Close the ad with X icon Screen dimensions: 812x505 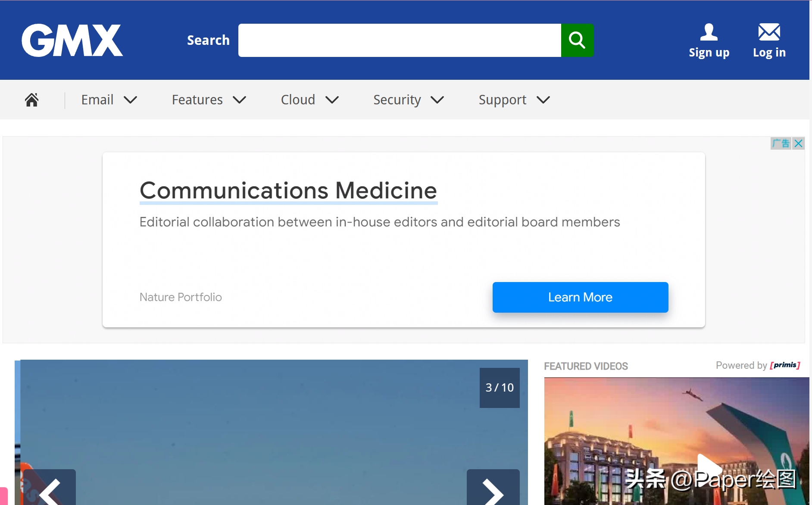pyautogui.click(x=799, y=143)
